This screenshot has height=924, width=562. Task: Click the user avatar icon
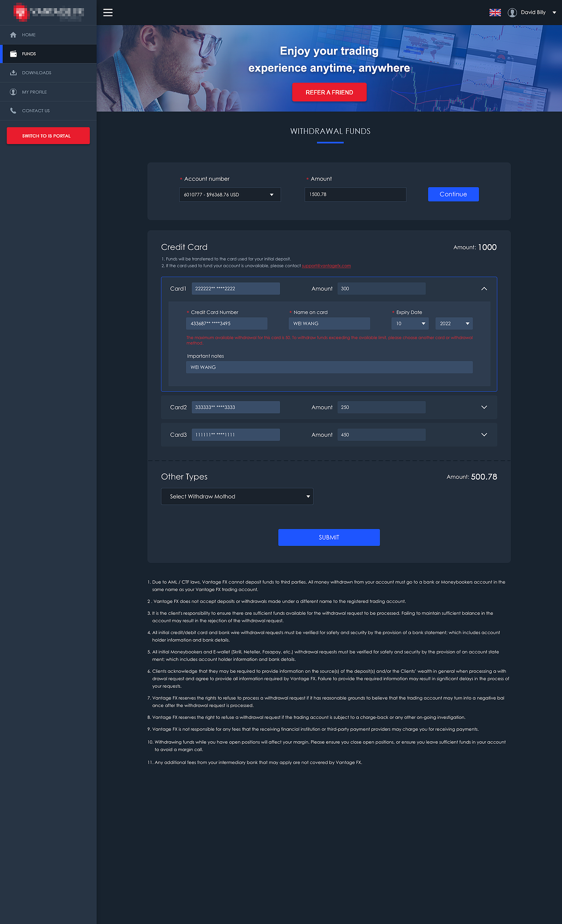(x=512, y=12)
